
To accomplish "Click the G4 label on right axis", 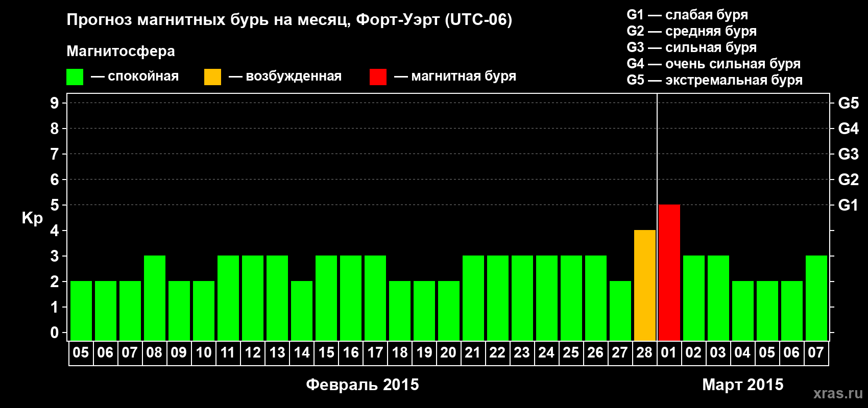I will tap(849, 129).
